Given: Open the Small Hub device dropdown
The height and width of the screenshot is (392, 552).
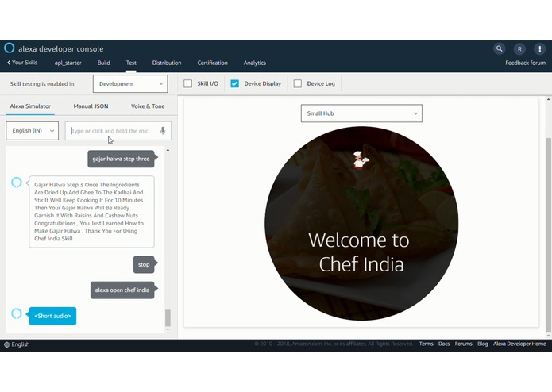Looking at the screenshot, I should coord(361,113).
